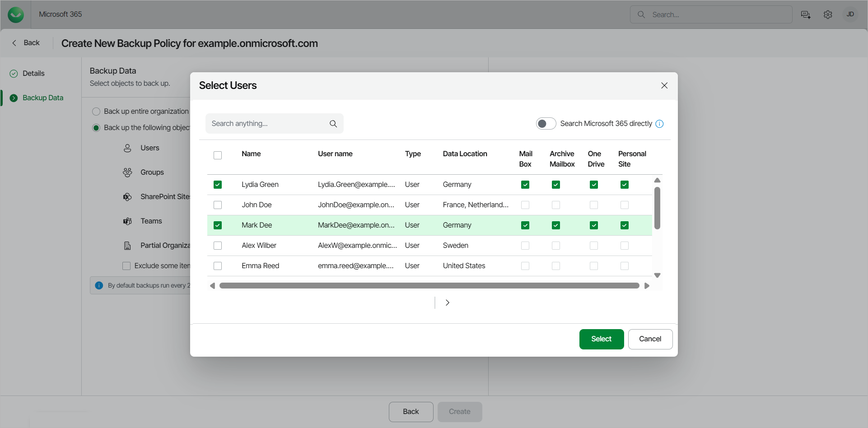Open the settings gear in header
This screenshot has width=868, height=428.
[x=828, y=14]
